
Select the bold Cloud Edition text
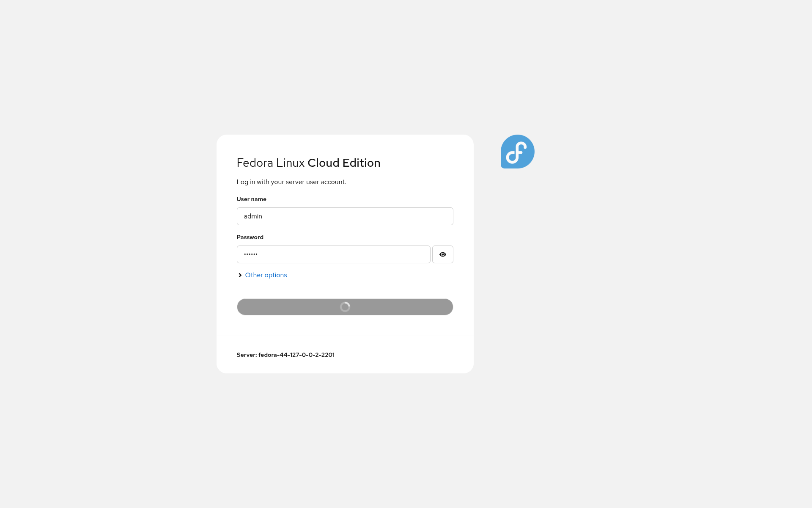click(x=344, y=163)
